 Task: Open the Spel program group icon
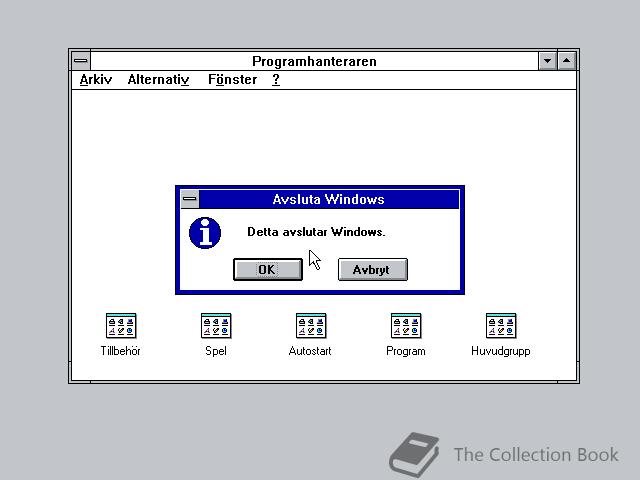tap(216, 326)
